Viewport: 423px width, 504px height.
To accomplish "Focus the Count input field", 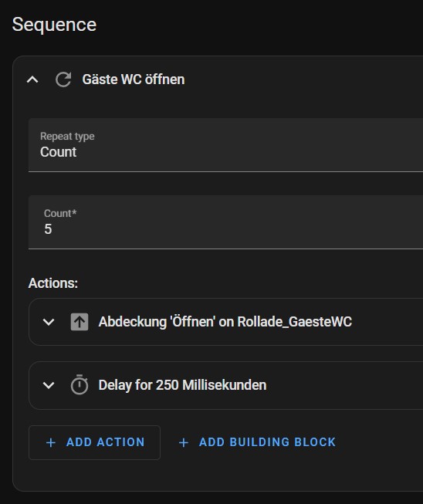I will (225, 222).
